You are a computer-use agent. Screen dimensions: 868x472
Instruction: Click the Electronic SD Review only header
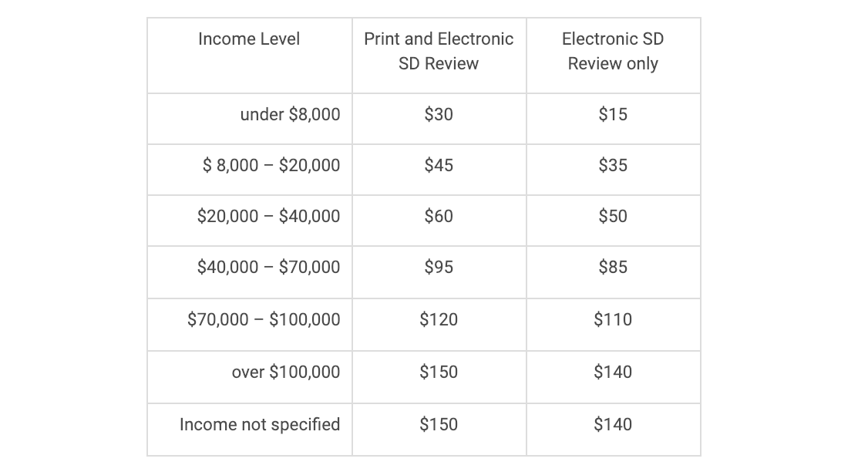[613, 51]
